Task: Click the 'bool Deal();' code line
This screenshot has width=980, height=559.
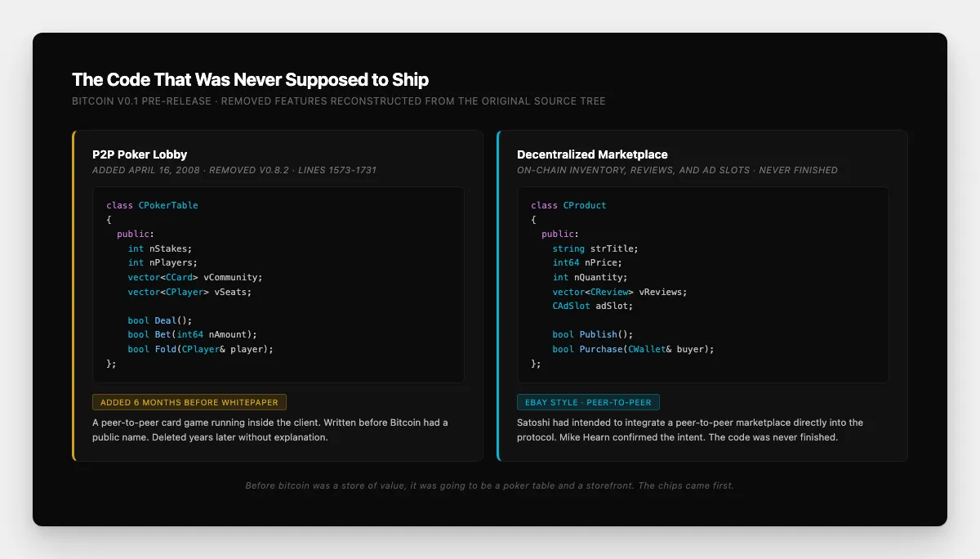Action: [x=159, y=320]
